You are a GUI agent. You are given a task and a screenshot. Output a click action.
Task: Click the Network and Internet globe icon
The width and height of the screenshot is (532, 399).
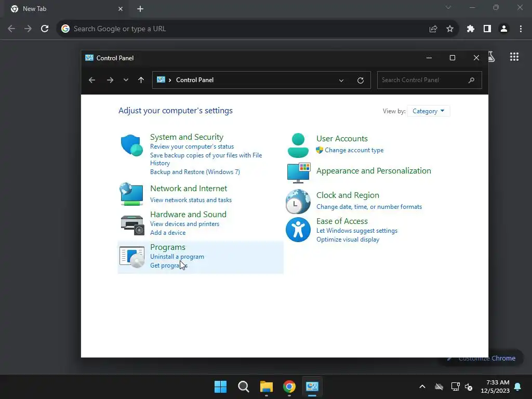coord(131,194)
